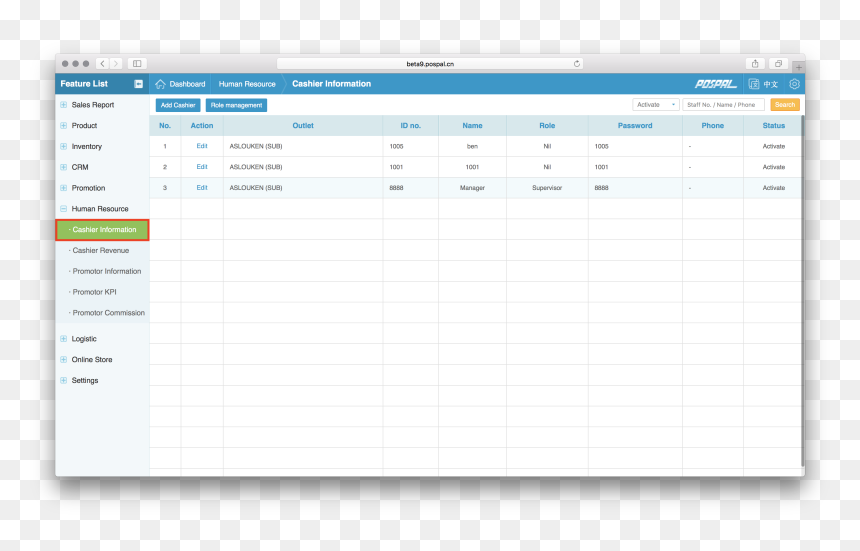Expand the Inventory section
Image resolution: width=860 pixels, height=551 pixels.
64,146
